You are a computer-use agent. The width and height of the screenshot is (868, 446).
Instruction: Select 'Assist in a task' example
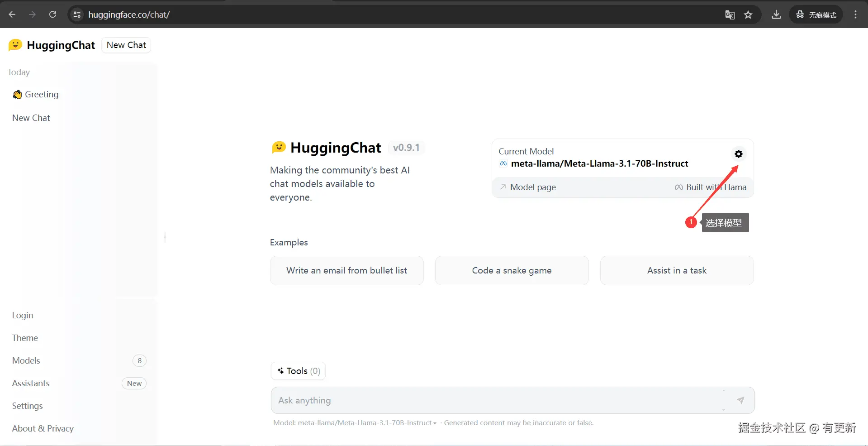(x=677, y=270)
